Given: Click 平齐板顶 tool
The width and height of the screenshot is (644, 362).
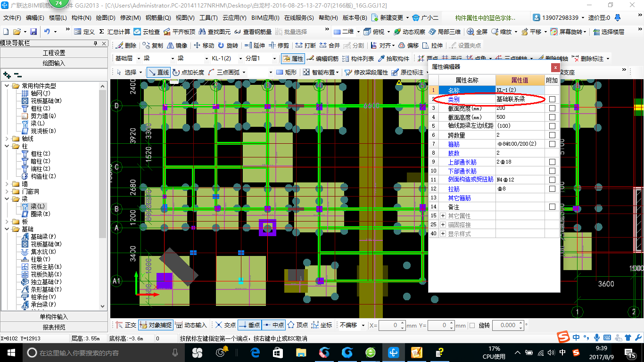Looking at the screenshot, I should click(x=179, y=32).
